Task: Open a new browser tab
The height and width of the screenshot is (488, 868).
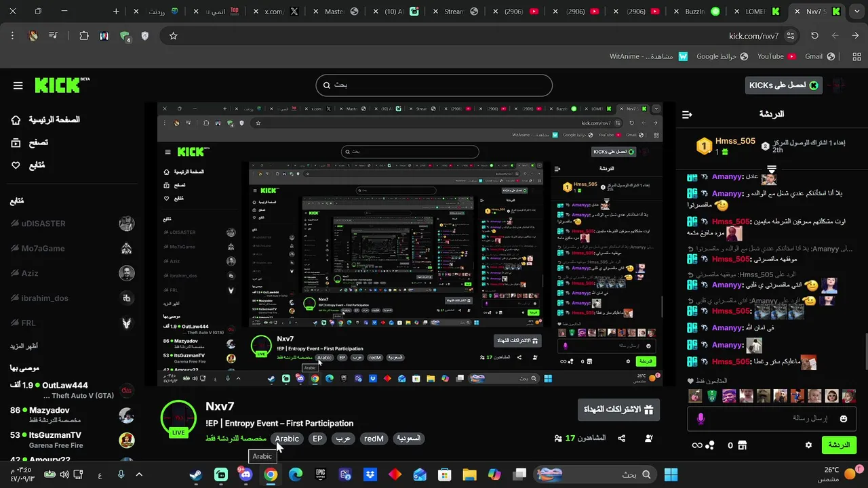Action: pos(116,12)
